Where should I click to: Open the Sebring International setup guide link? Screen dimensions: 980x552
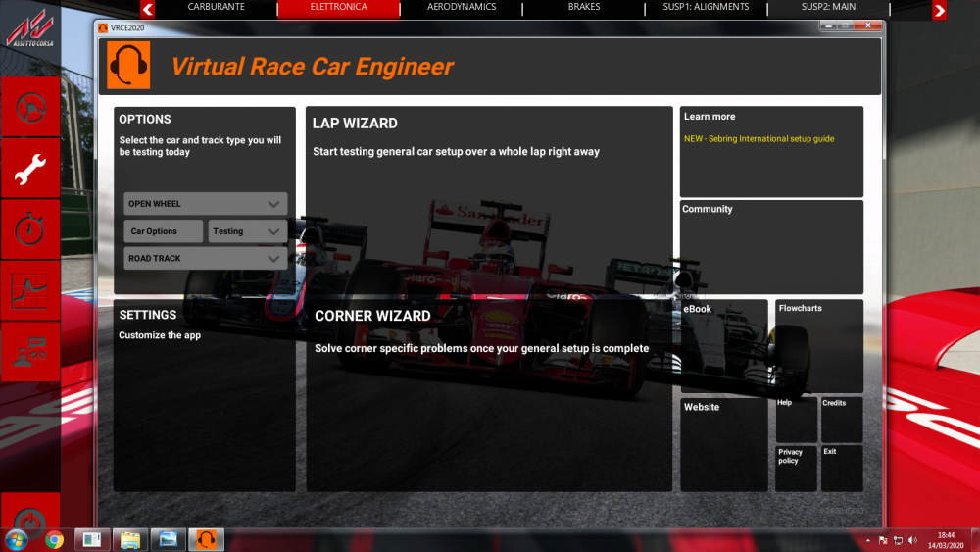pos(759,139)
